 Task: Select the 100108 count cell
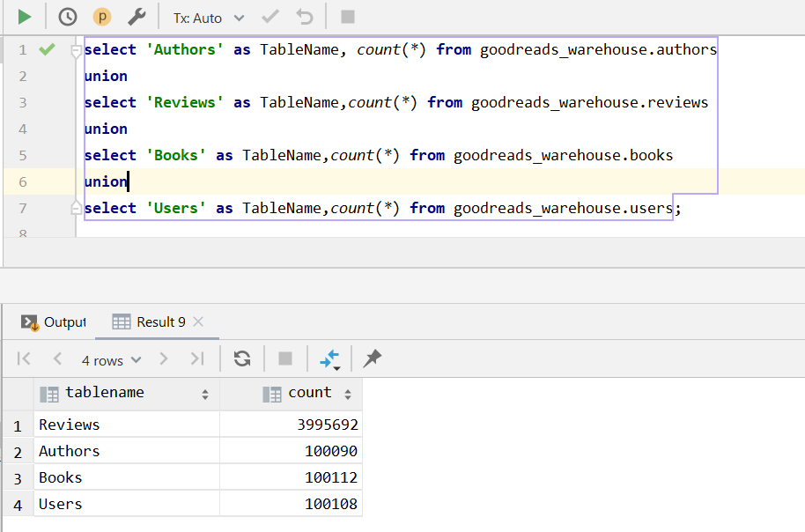[x=292, y=504]
